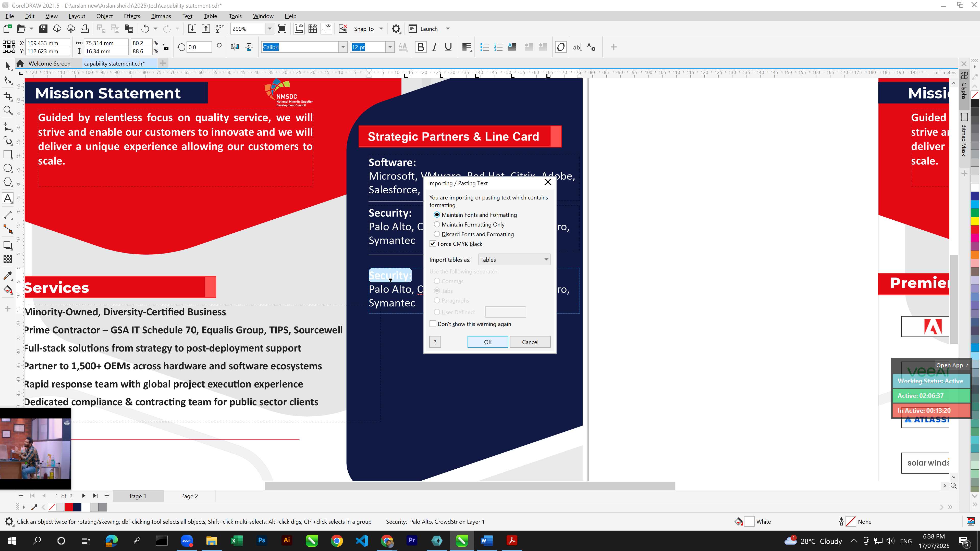Click the ? help button in dialog
The image size is (980, 551).
click(435, 342)
